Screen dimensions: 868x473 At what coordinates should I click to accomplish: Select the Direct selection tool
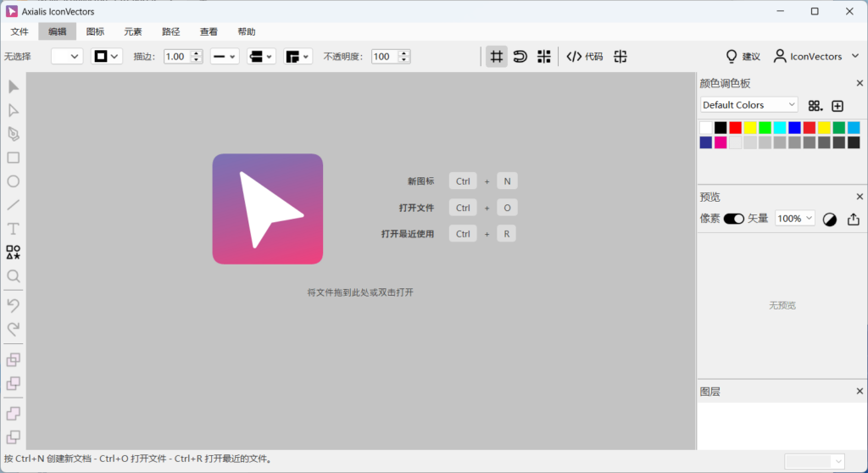[x=14, y=110]
